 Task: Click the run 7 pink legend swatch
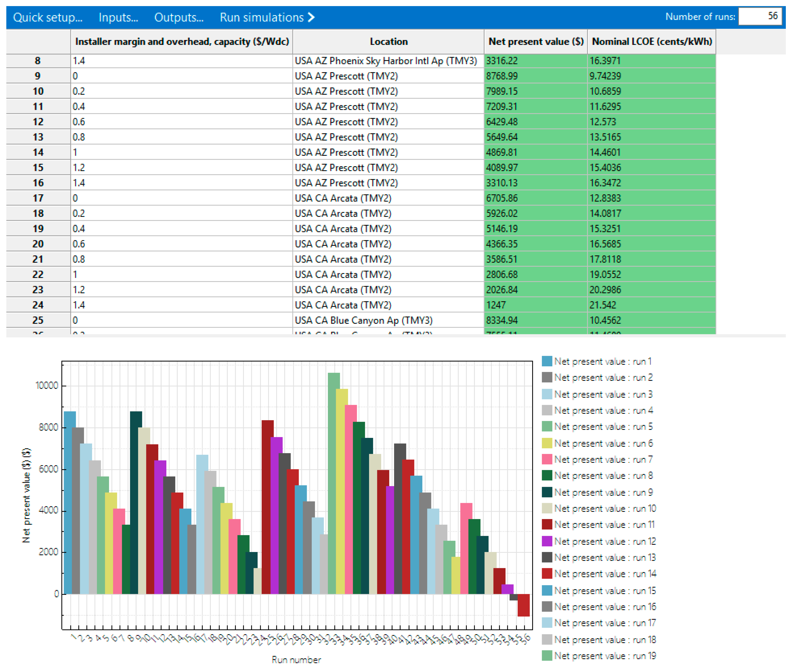tap(547, 459)
